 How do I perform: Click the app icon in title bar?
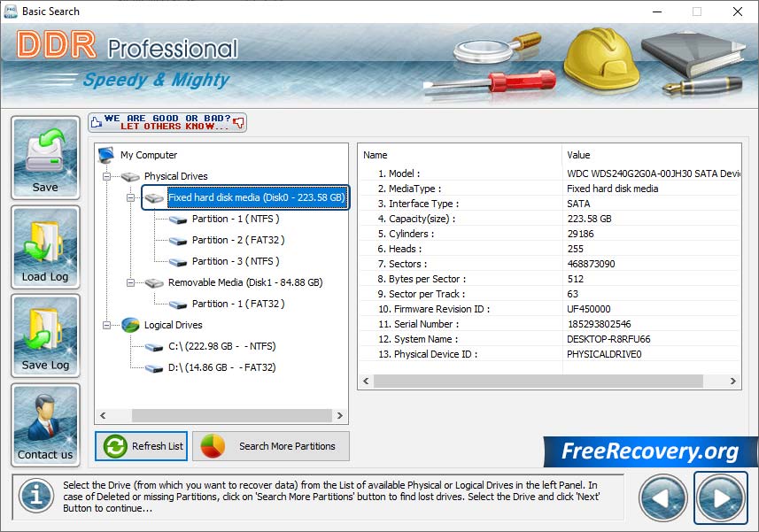pos(10,12)
